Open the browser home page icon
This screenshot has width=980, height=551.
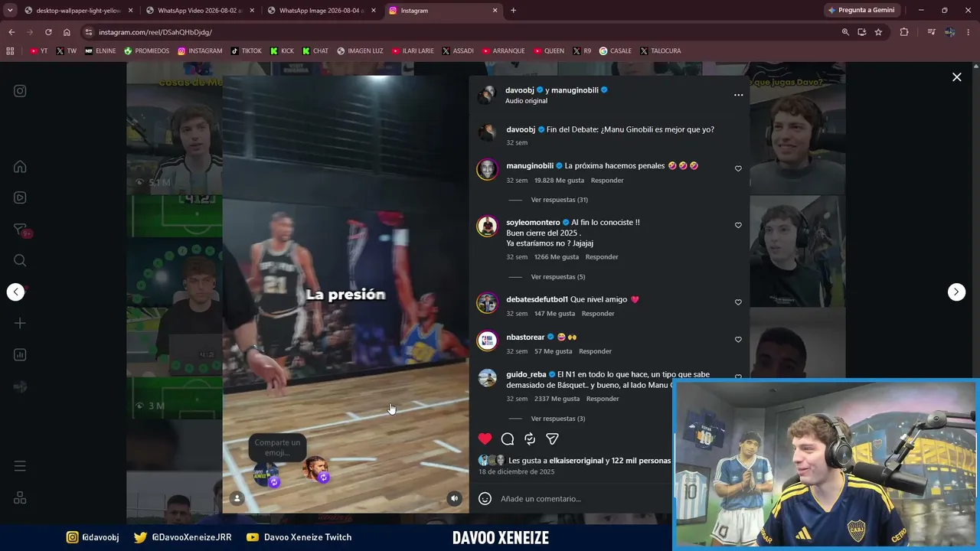pos(67,32)
